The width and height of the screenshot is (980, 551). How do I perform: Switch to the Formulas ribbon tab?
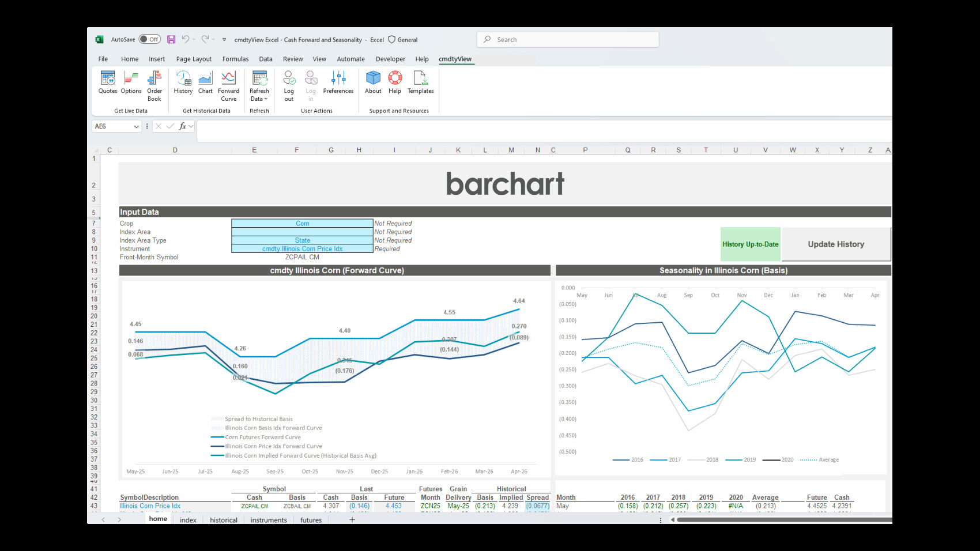pos(235,59)
